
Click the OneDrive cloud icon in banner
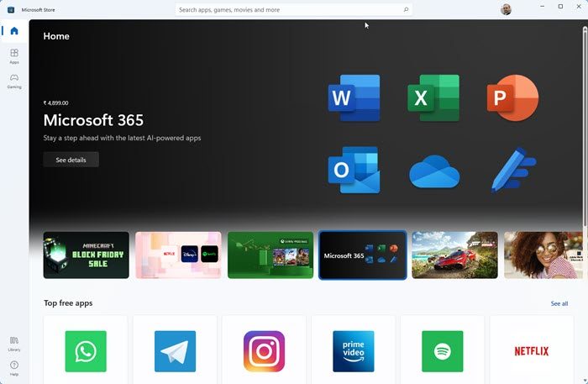pos(434,171)
